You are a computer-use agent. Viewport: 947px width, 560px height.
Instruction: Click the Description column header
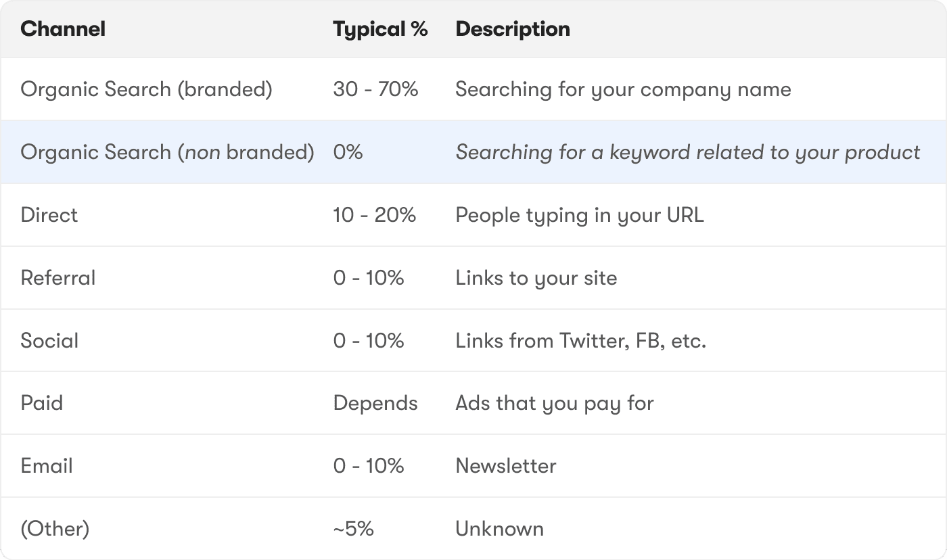513,29
